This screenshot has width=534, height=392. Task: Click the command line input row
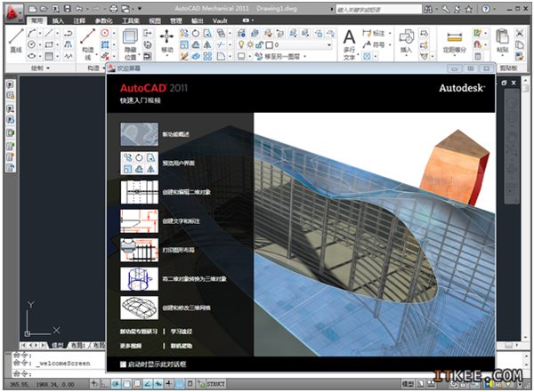(x=58, y=374)
